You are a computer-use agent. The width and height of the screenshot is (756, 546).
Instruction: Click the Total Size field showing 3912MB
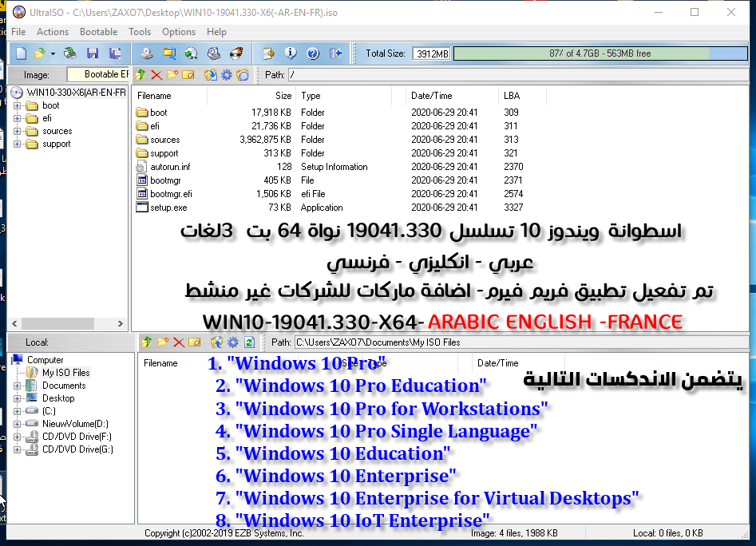[432, 53]
